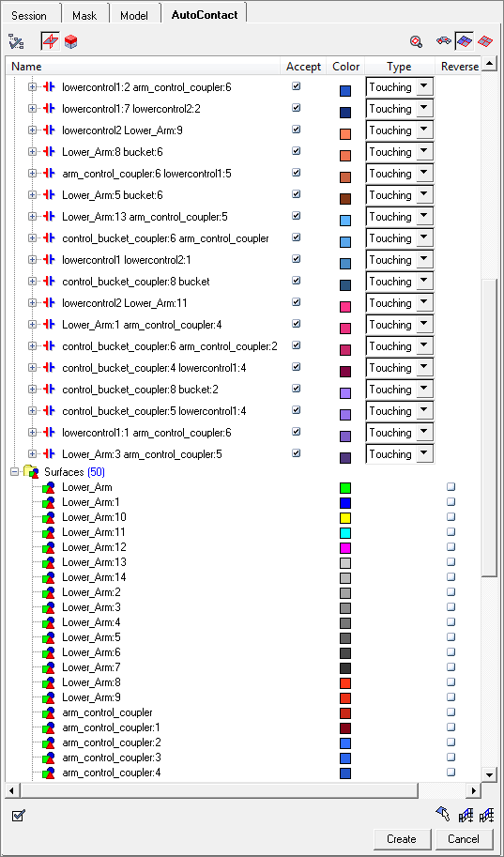This screenshot has height=857, width=504.
Task: Click the magnifier find icon in toolbar
Action: coord(417,41)
